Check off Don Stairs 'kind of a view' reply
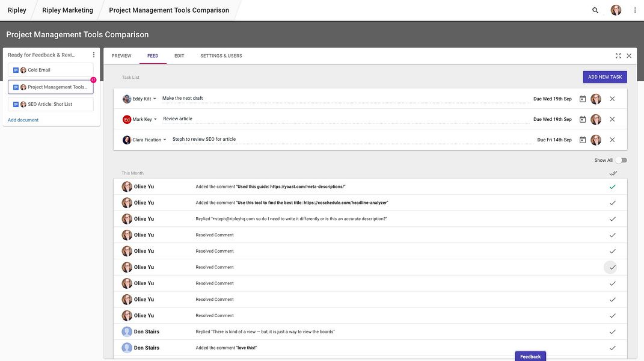 click(612, 332)
